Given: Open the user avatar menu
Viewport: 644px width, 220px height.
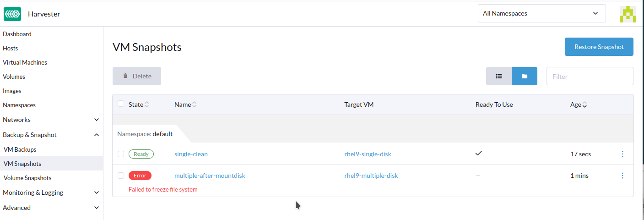Looking at the screenshot, I should pyautogui.click(x=628, y=14).
